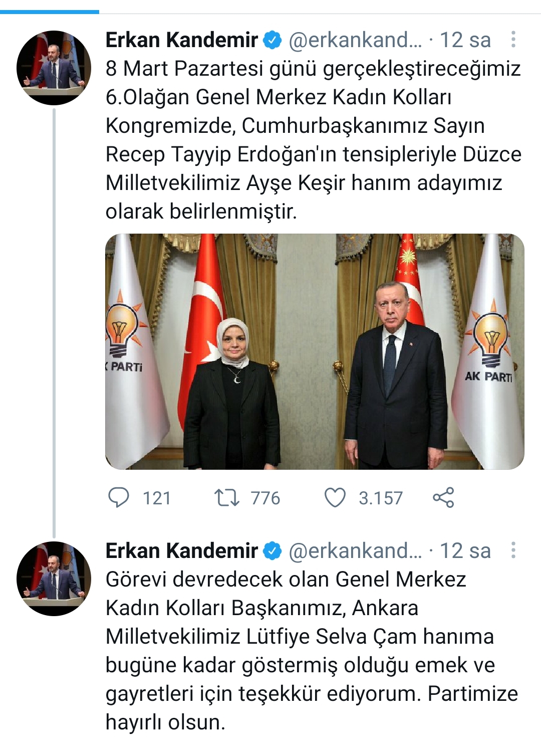Open three-dot menu of second tweet
Viewport: 541px width, 756px height.
513,550
